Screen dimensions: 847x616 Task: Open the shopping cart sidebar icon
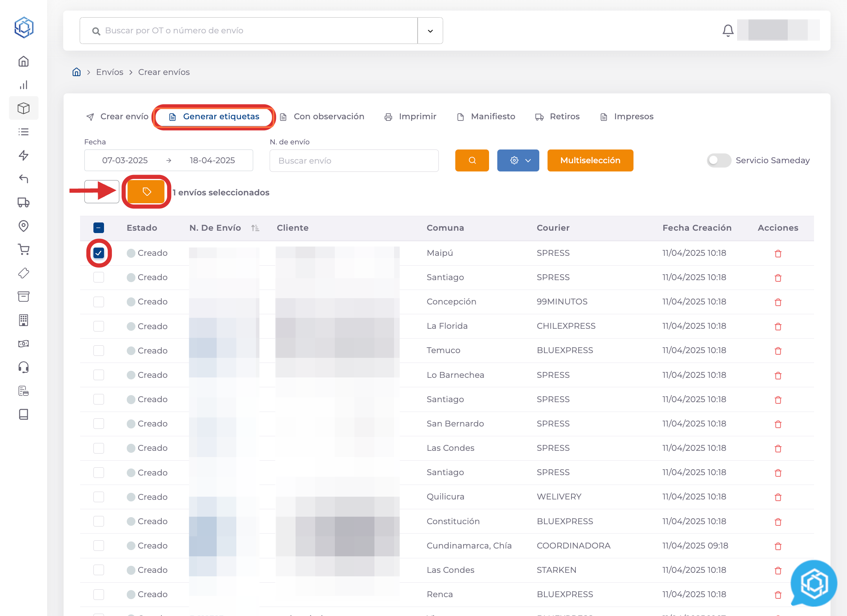click(24, 250)
